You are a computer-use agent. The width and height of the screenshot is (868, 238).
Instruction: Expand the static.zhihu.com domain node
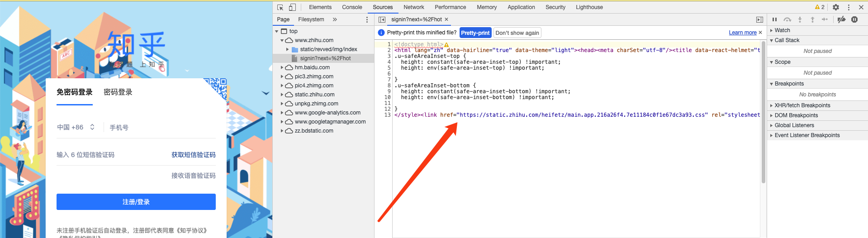pos(282,95)
